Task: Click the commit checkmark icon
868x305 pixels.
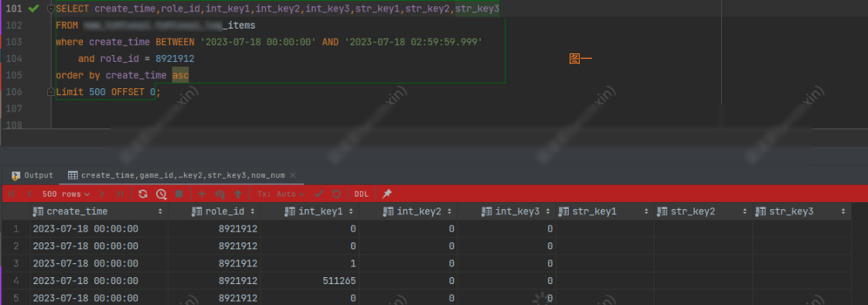Action: coord(318,194)
